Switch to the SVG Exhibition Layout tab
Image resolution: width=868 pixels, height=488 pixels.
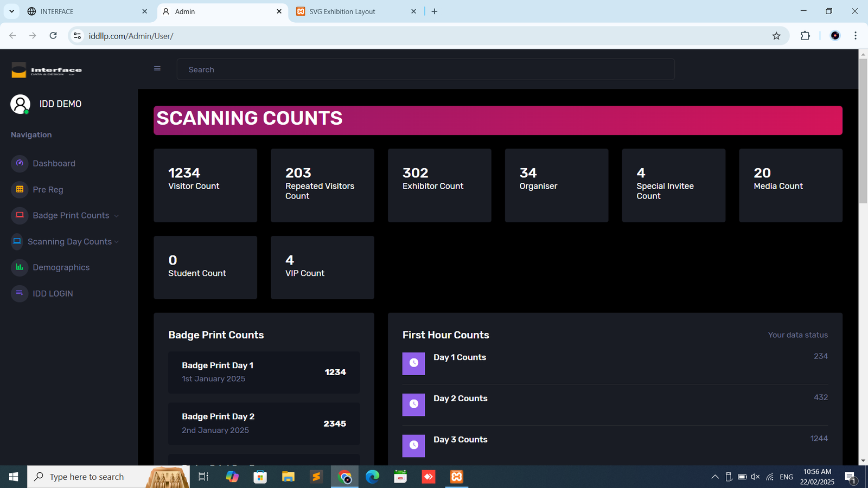(342, 11)
